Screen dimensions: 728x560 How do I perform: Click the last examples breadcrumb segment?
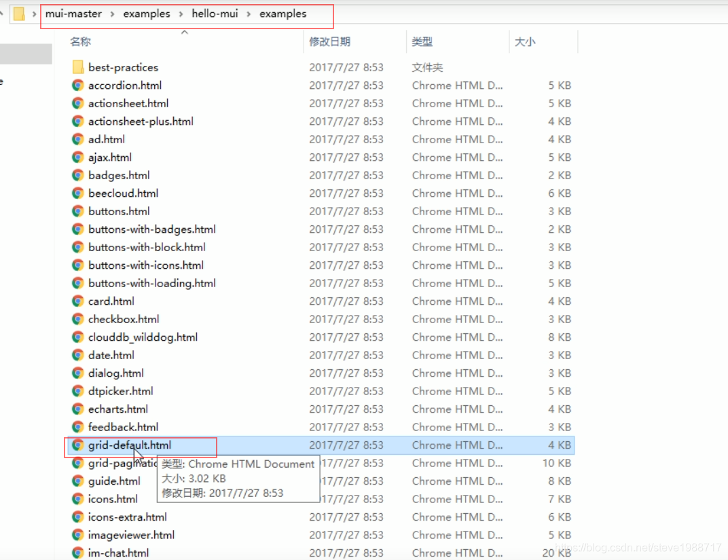point(283,14)
